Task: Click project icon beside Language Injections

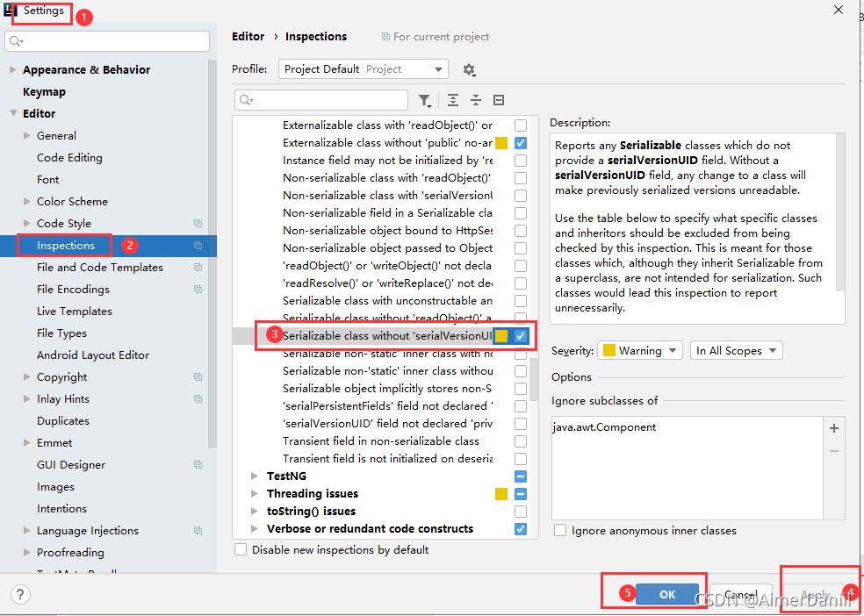Action: [198, 531]
